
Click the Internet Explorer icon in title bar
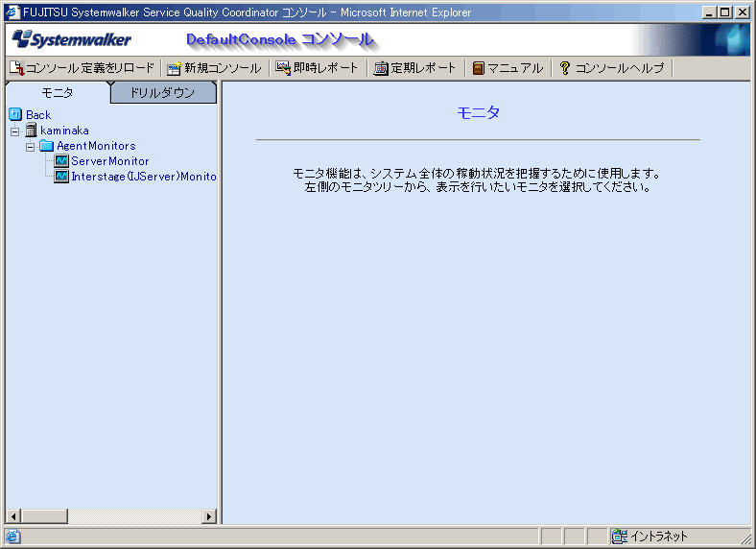[12, 12]
